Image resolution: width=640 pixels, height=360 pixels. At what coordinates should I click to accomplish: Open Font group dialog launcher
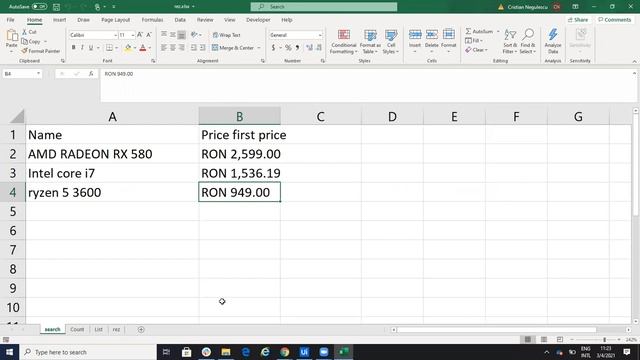point(153,61)
